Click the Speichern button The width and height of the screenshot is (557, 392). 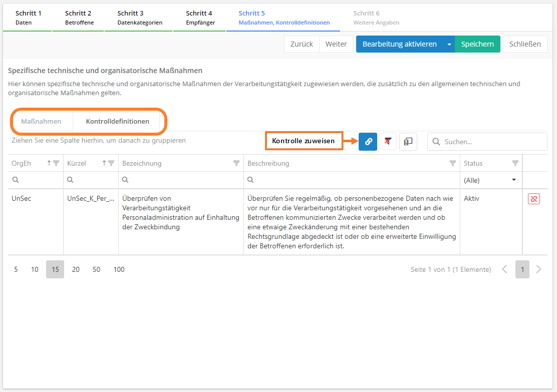pyautogui.click(x=477, y=44)
